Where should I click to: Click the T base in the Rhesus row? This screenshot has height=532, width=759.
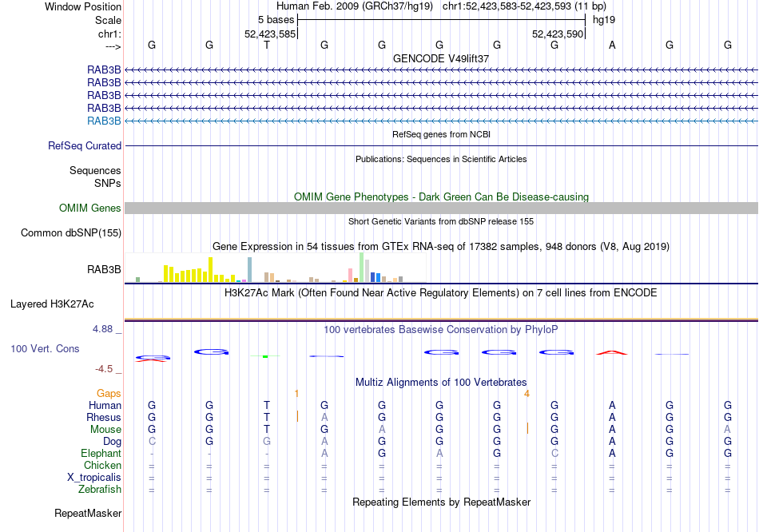pos(267,417)
